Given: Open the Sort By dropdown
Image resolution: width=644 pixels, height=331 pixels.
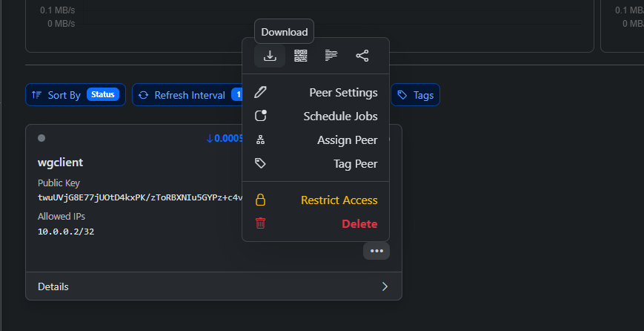Looking at the screenshot, I should [x=76, y=95].
